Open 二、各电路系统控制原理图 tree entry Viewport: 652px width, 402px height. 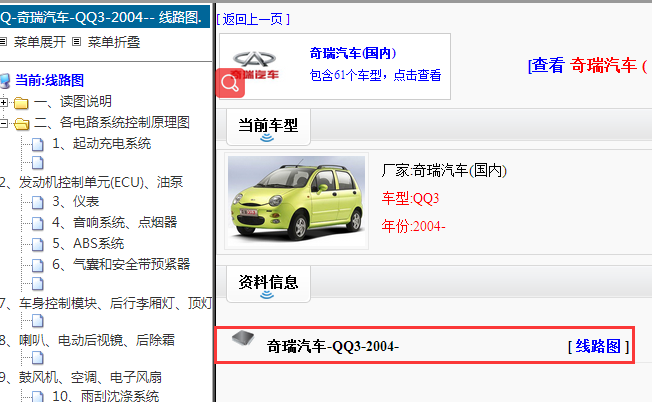112,123
